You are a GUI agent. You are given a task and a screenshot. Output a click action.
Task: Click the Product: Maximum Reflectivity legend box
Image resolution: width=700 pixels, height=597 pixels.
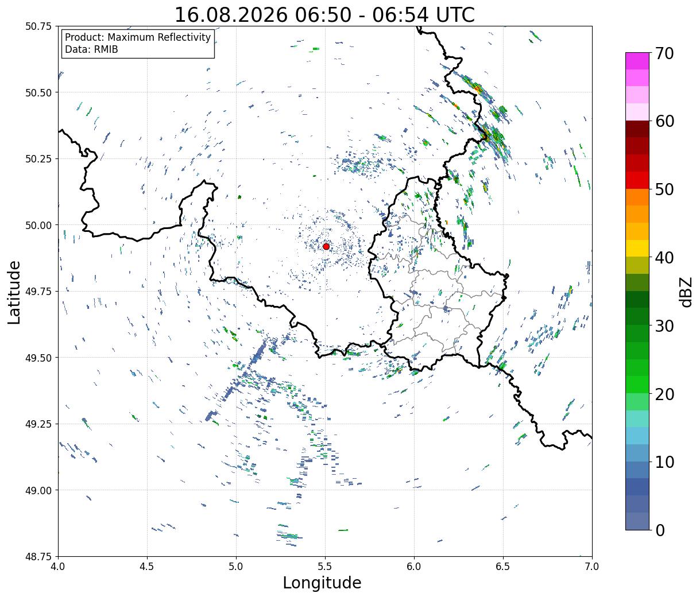[138, 44]
